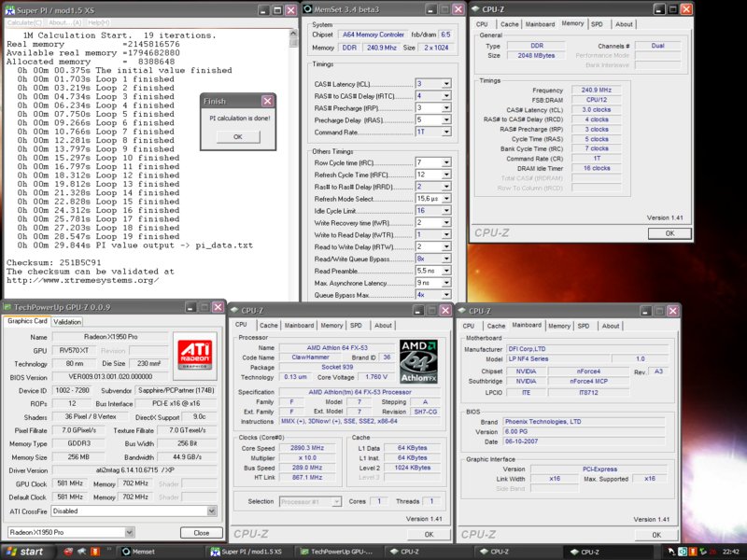Open the Max. Asynchrone Latency dropdown
This screenshot has height=560, width=747.
[446, 283]
